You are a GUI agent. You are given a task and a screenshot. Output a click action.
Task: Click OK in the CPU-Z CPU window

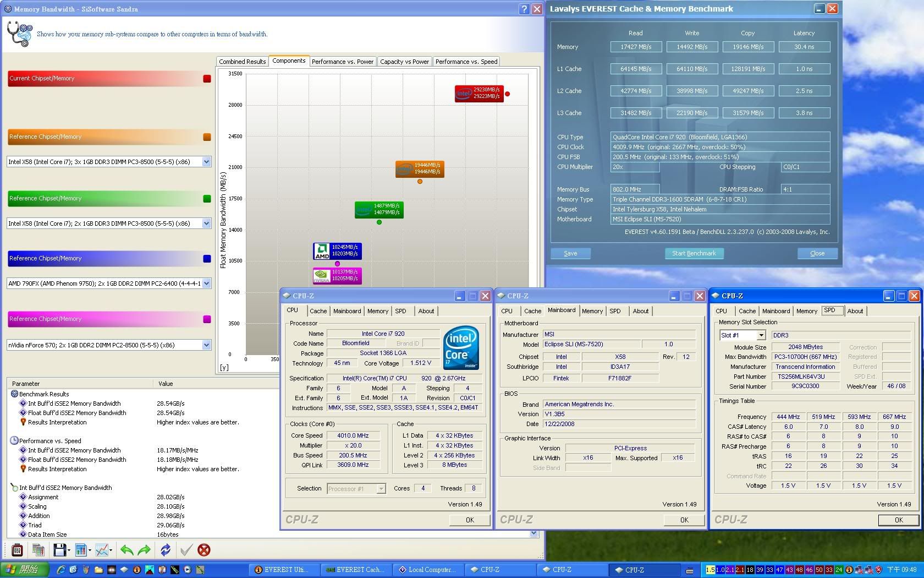click(x=470, y=520)
